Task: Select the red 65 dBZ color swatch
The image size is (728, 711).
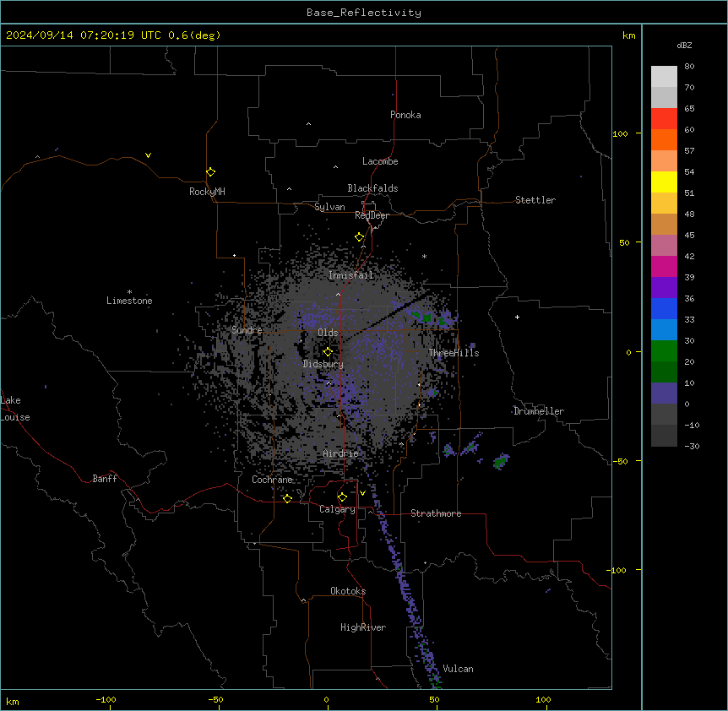Action: click(x=664, y=118)
